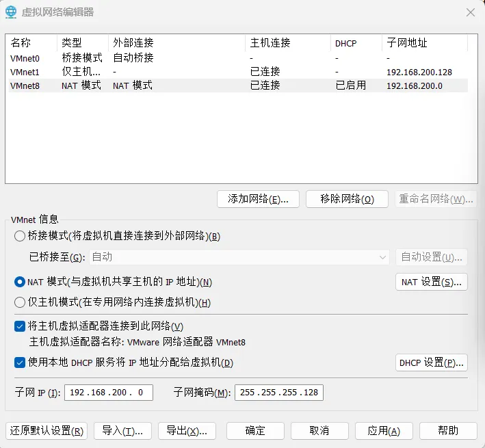Click the 主机连接 column header
This screenshot has height=448, width=485.
pos(288,42)
